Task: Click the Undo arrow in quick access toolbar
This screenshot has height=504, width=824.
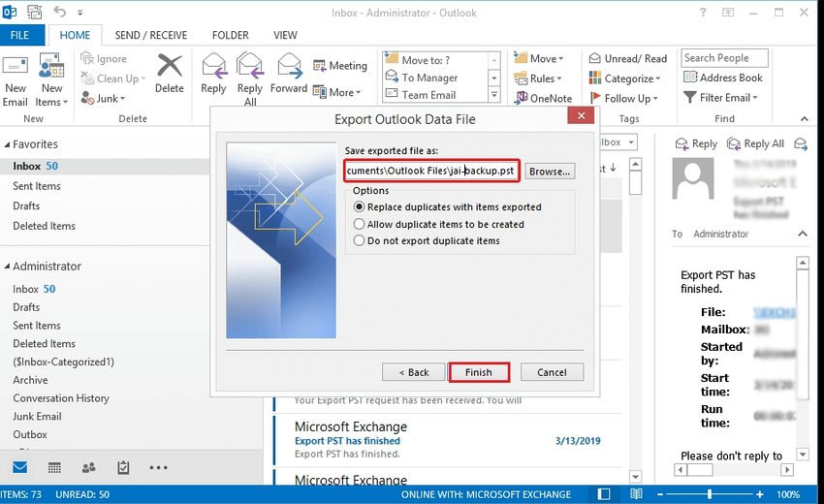Action: pyautogui.click(x=59, y=12)
